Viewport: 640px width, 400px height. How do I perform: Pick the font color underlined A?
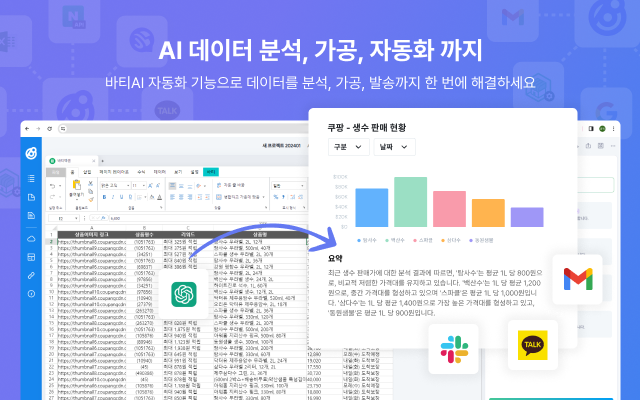click(x=159, y=197)
